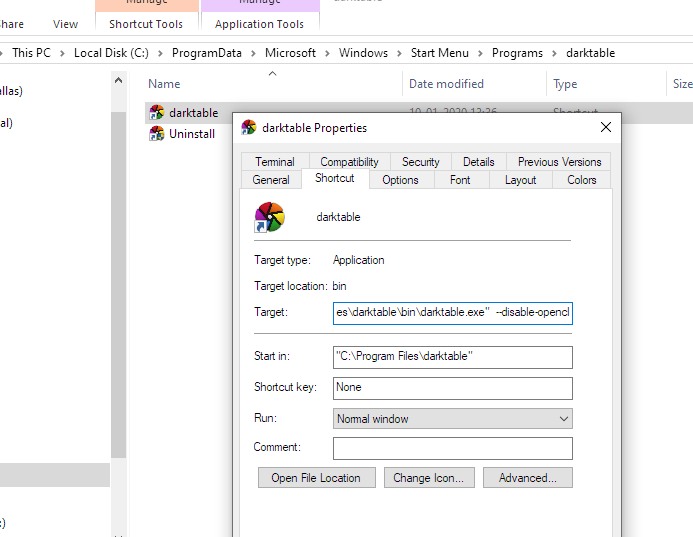This screenshot has height=537, width=693.
Task: Expand the chevron after Programs breadcrumb
Action: [554, 53]
